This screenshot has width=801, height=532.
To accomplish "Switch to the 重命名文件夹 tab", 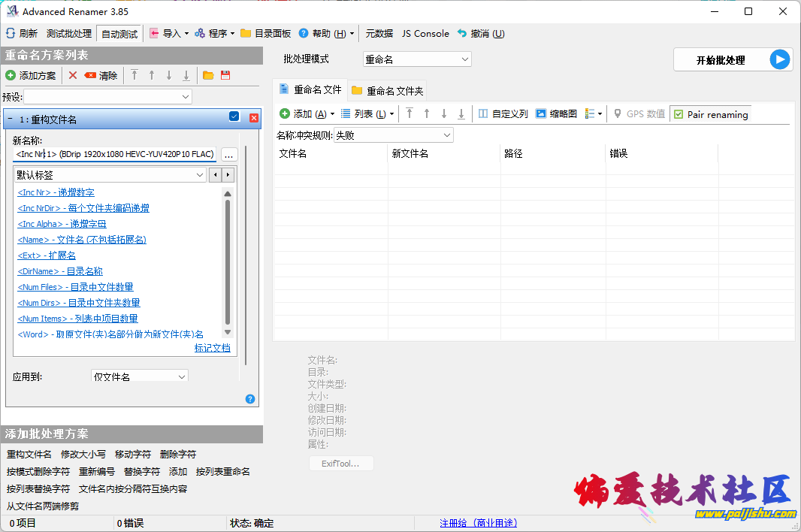I will tap(388, 91).
